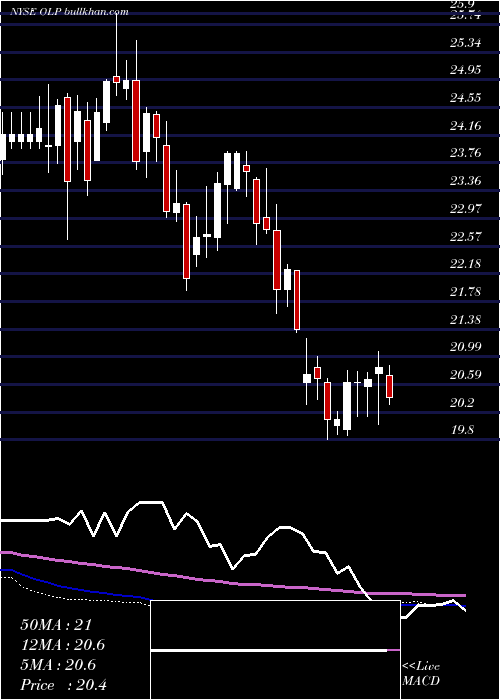The width and height of the screenshot is (500, 700).
Task: Click the 24.55 price axis label
Action: (466, 98)
